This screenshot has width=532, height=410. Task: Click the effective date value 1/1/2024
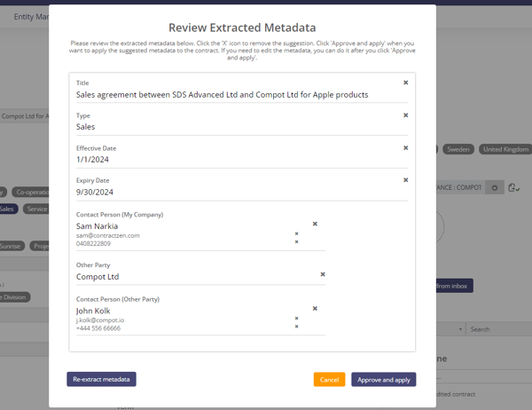92,160
